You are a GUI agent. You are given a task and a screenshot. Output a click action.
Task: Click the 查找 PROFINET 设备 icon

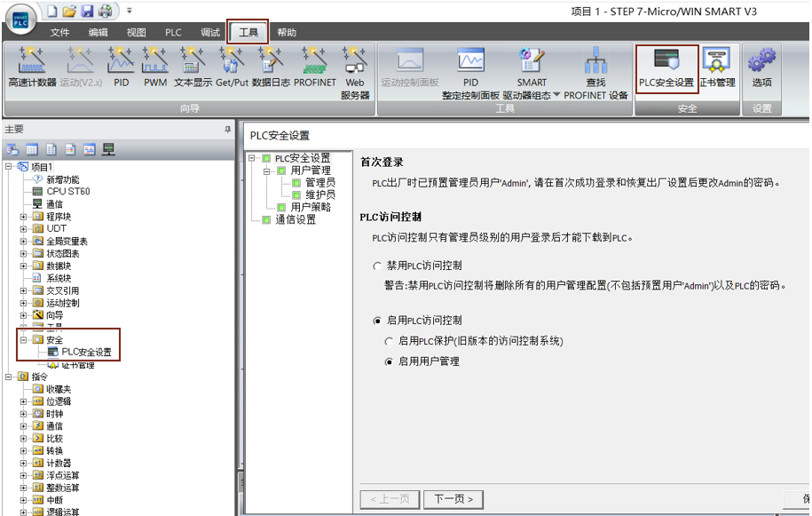click(x=595, y=73)
